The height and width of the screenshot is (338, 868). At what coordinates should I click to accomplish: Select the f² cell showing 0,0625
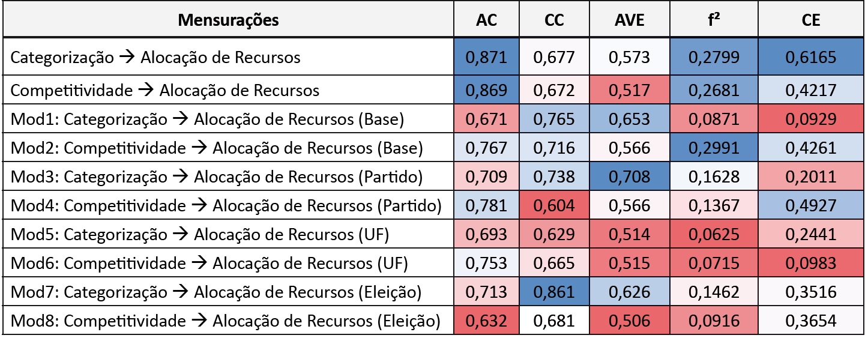[x=713, y=235]
